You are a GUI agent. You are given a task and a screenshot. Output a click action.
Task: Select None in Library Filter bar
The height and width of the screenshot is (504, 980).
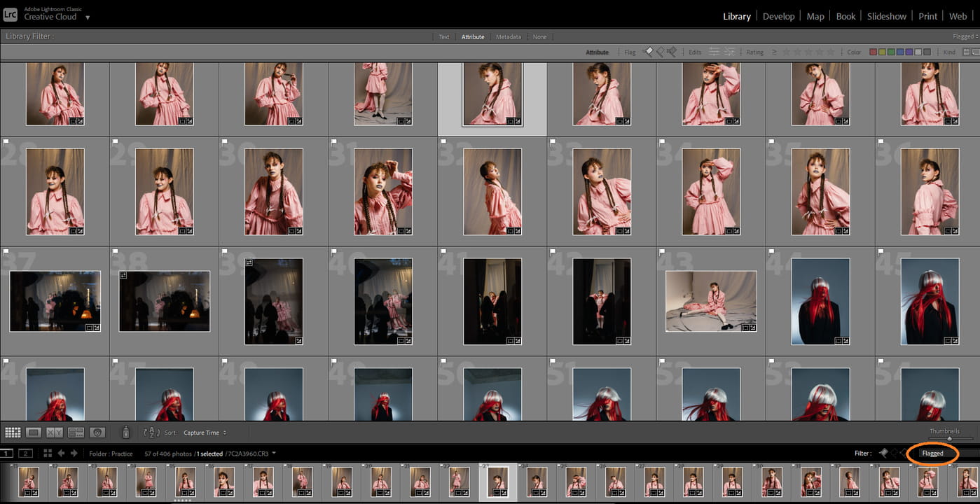pyautogui.click(x=539, y=36)
